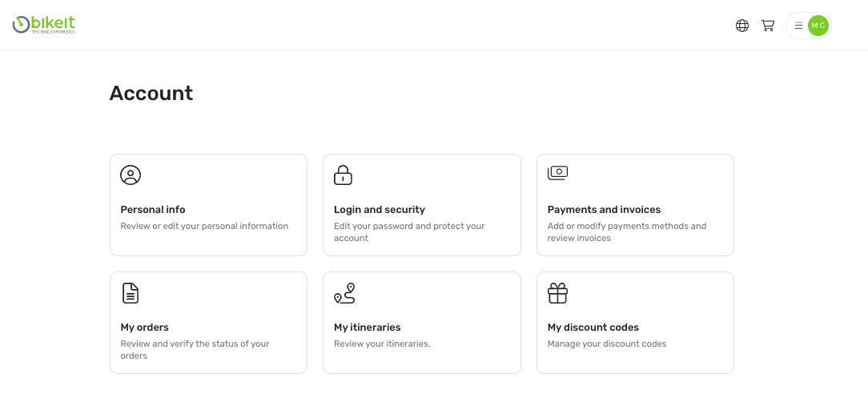Image resolution: width=868 pixels, height=410 pixels.
Task: Click the itineraries route icon
Action: pos(344,293)
